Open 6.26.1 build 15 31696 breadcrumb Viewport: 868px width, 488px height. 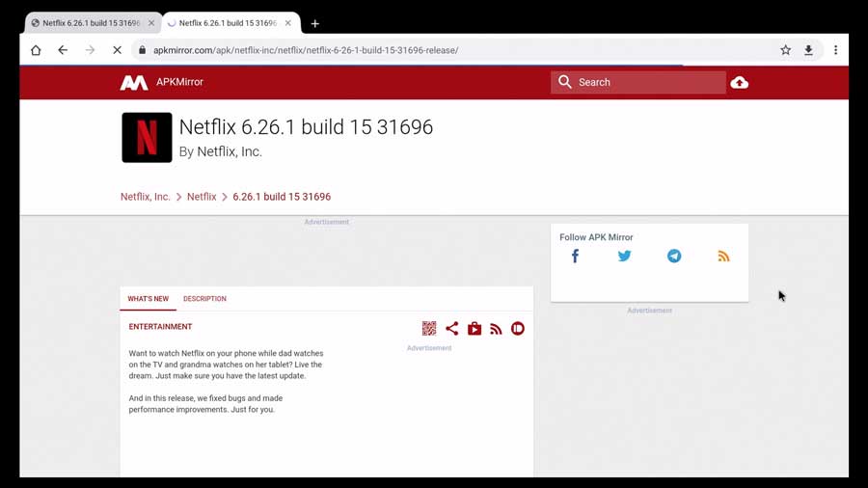[x=282, y=197]
